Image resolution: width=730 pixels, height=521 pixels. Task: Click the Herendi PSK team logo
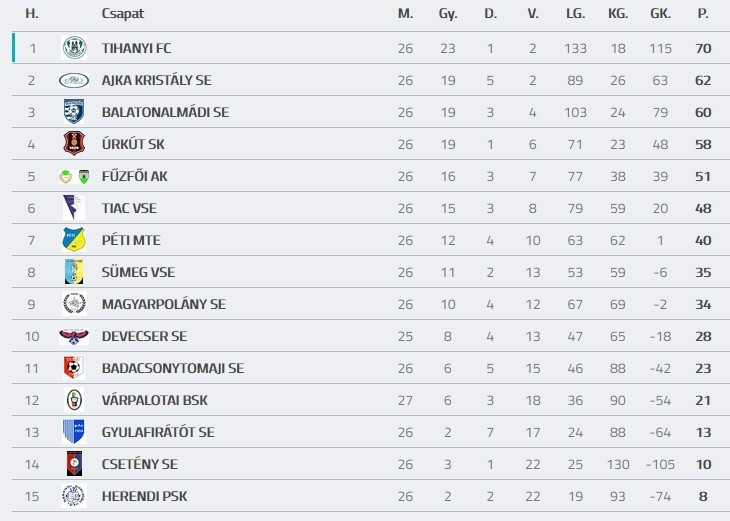[x=74, y=496]
